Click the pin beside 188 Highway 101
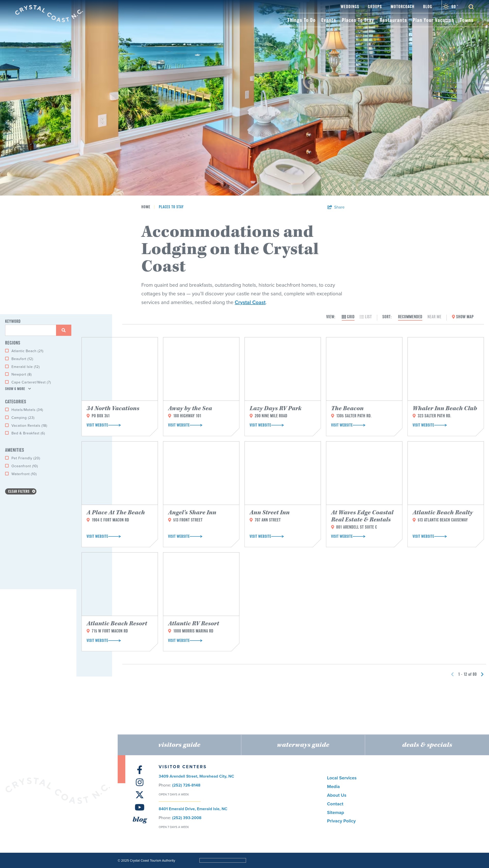The width and height of the screenshot is (489, 868). [x=170, y=416]
